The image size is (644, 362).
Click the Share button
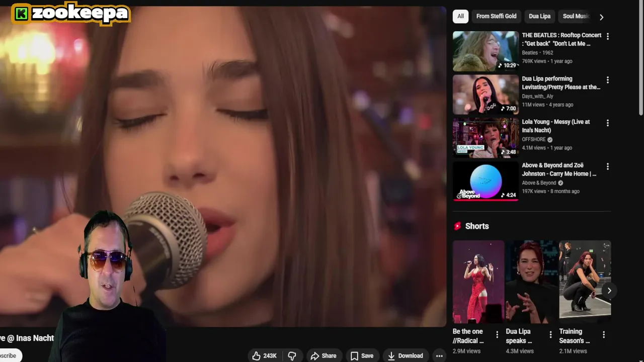324,355
